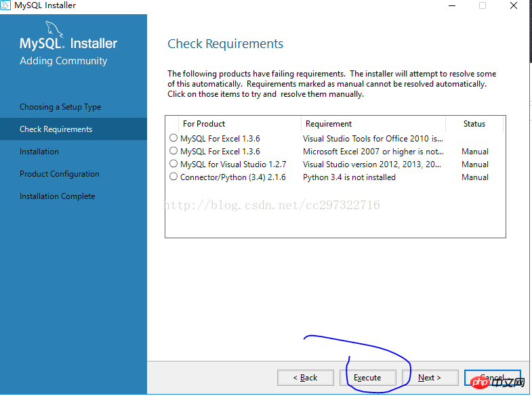
Task: Close the MySQL Installer window
Action: tap(514, 5)
